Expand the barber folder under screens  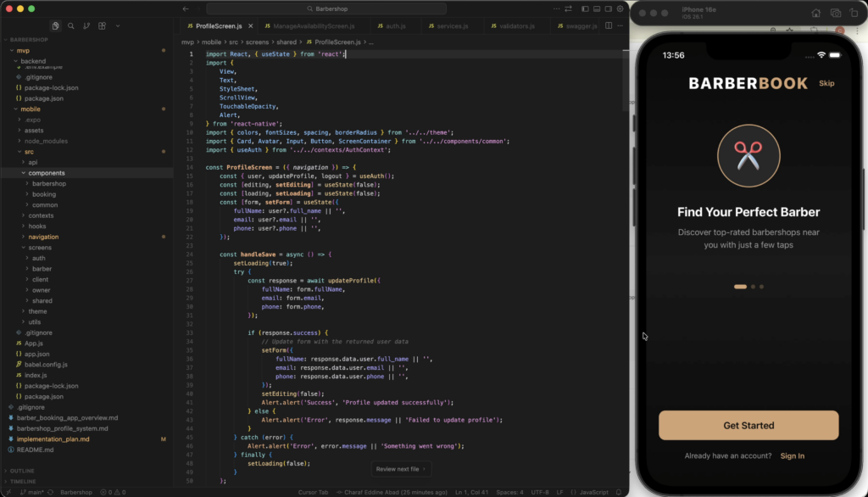click(42, 269)
